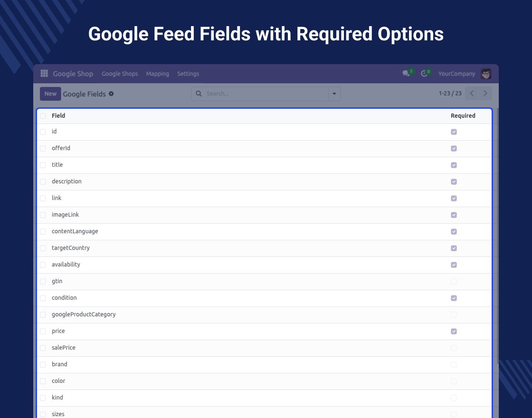Image resolution: width=532 pixels, height=418 pixels.
Task: Select the gtin row checkbox
Action: pyautogui.click(x=43, y=282)
